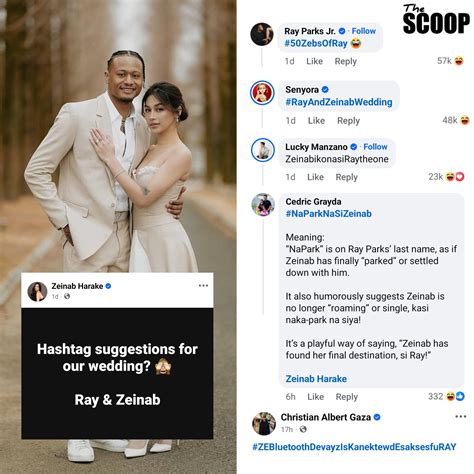Open three-dot menu on Zeinab Harake post
The height and width of the screenshot is (474, 474).
point(203,286)
